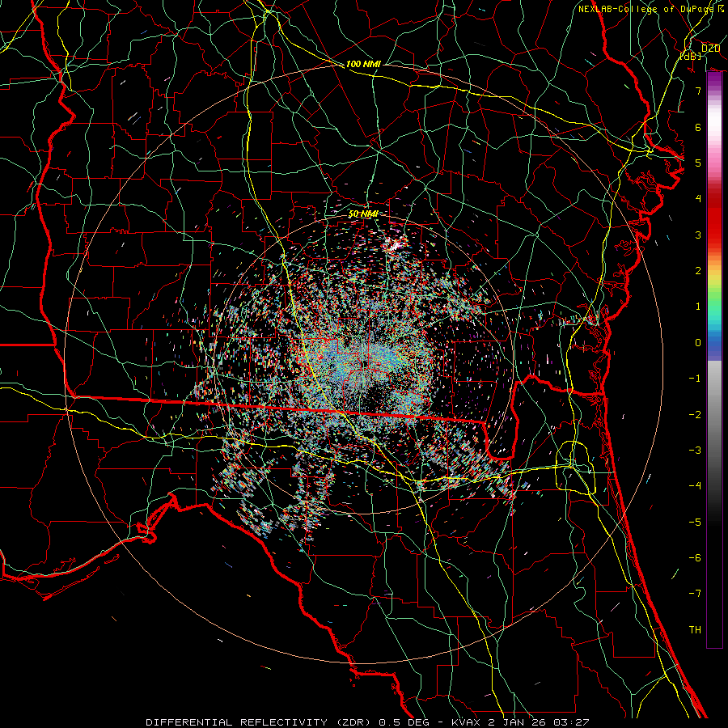Click the [dB] units label

pyautogui.click(x=691, y=56)
